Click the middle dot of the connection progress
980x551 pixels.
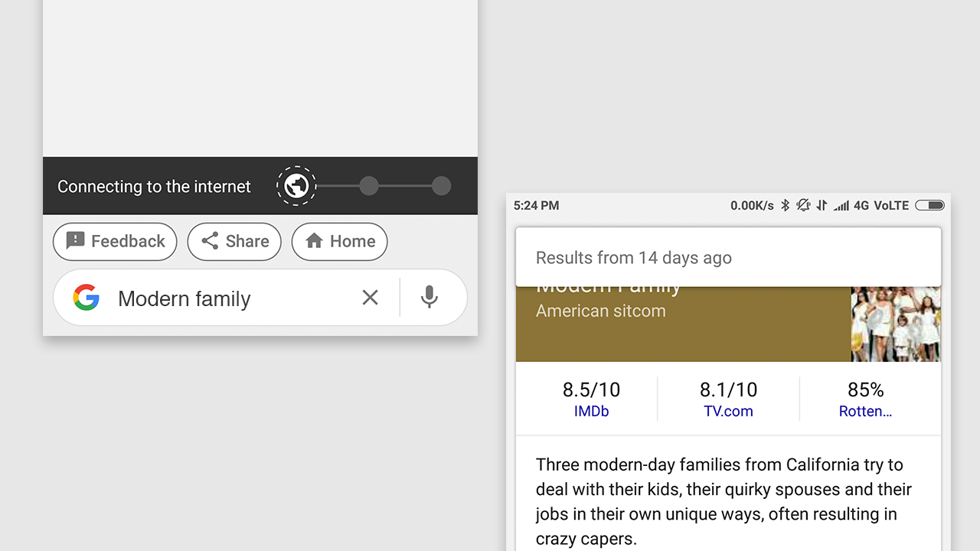point(369,186)
